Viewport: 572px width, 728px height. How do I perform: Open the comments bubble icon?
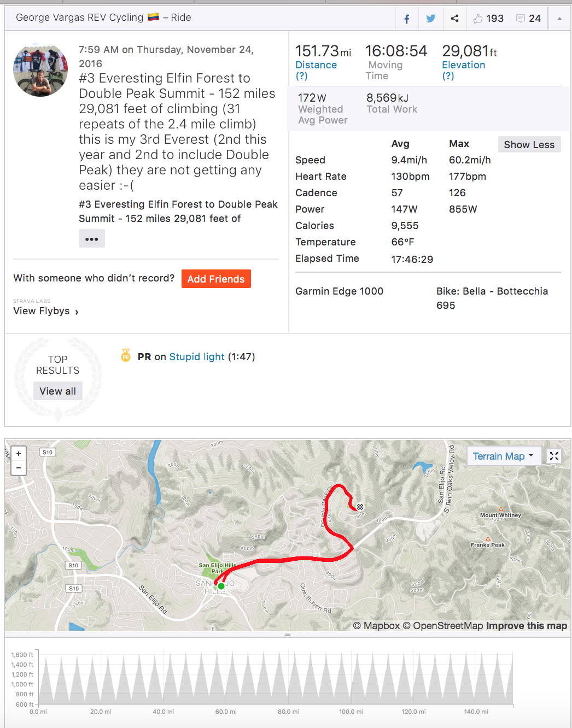point(521,19)
